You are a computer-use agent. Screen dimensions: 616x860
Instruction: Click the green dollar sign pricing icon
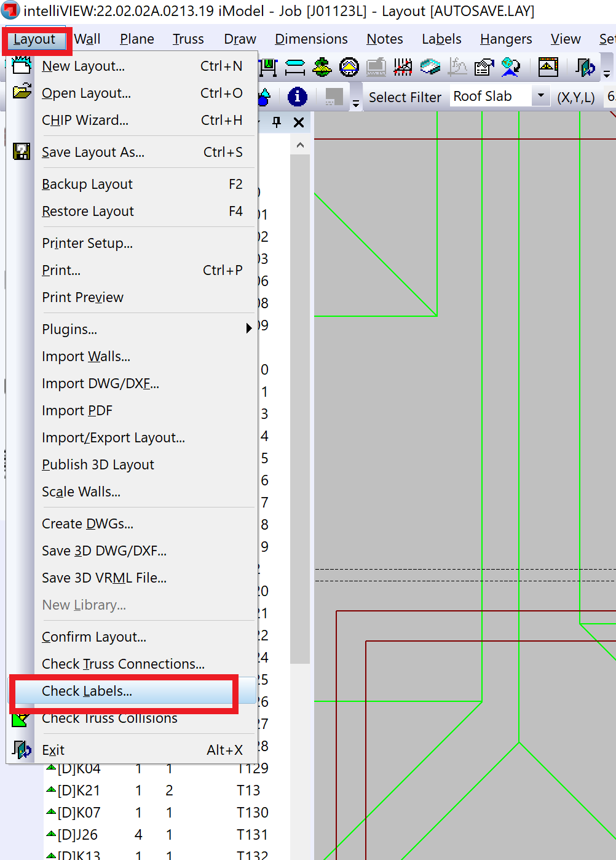pyautogui.click(x=322, y=66)
